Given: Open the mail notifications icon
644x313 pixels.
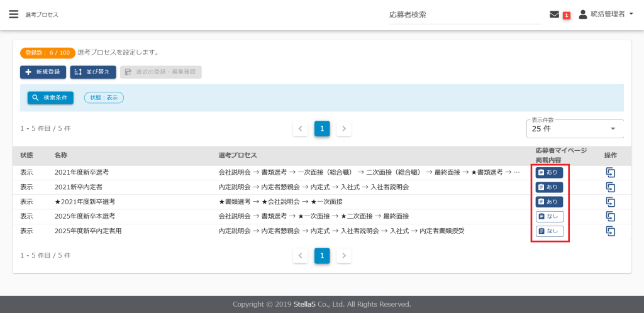Looking at the screenshot, I should coord(554,14).
